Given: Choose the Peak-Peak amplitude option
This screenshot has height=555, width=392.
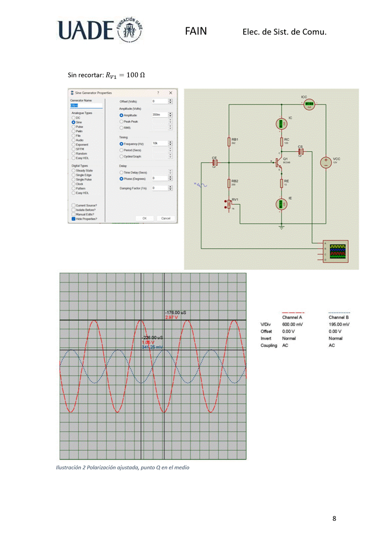Looking at the screenshot, I should [121, 121].
